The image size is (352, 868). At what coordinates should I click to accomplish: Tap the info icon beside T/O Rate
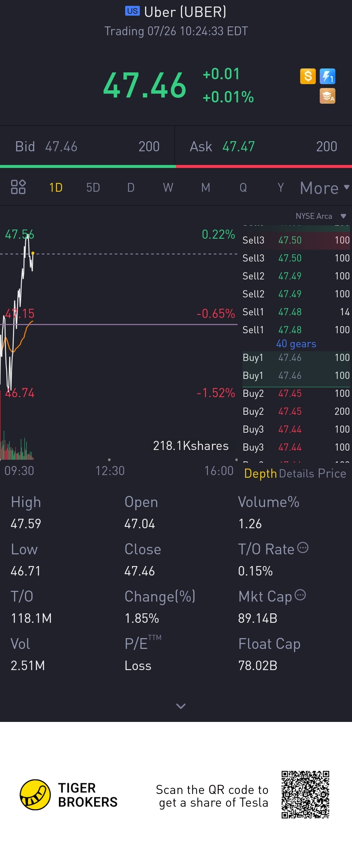pyautogui.click(x=303, y=548)
